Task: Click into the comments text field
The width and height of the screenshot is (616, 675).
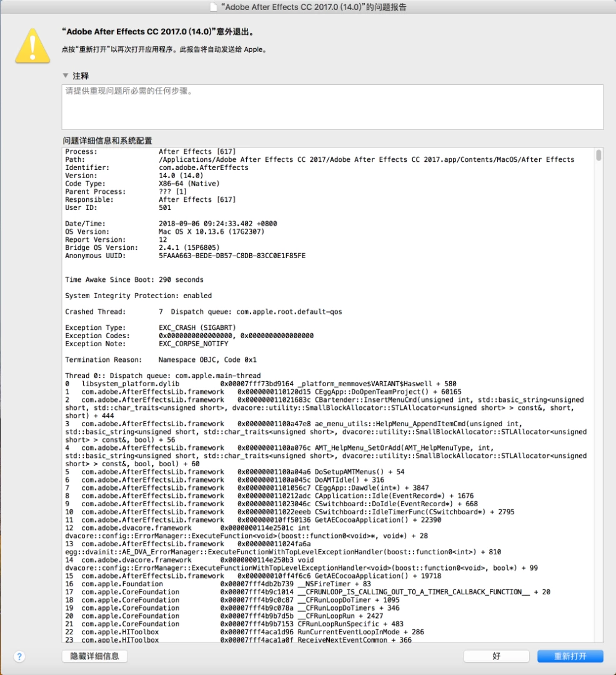Action: [x=332, y=107]
